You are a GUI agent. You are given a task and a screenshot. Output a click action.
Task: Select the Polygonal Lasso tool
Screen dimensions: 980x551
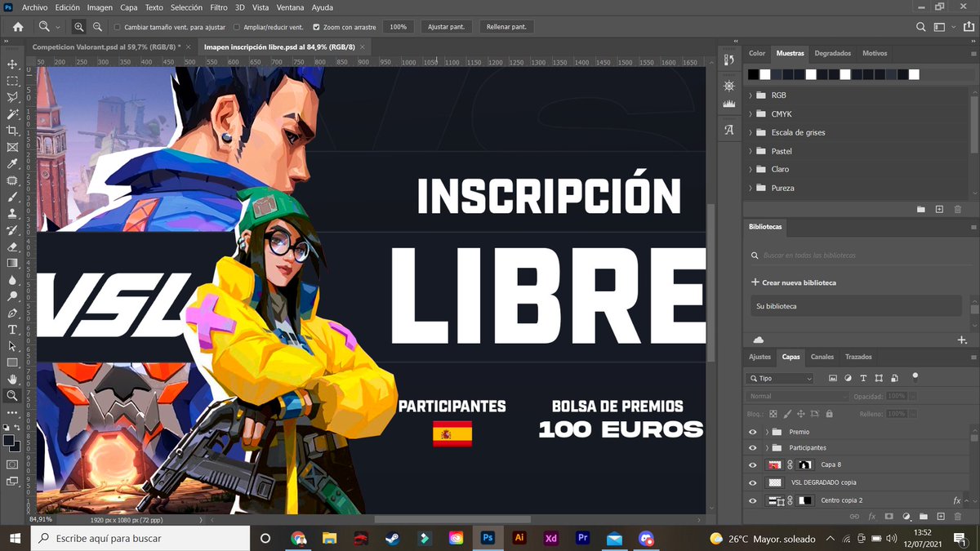pos(12,97)
